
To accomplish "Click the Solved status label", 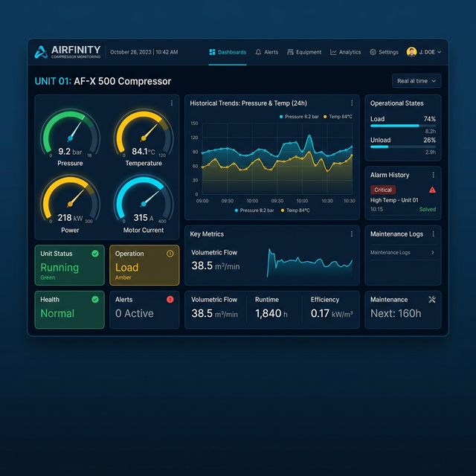I will click(428, 209).
